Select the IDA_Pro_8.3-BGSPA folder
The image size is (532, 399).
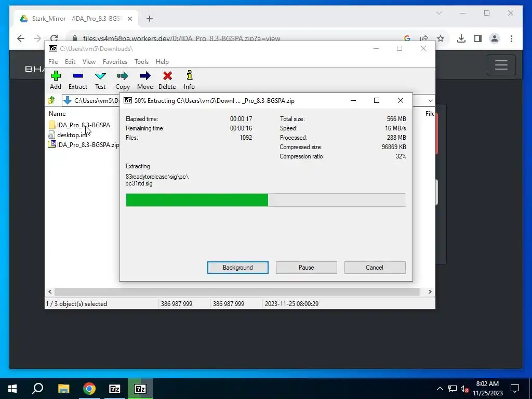(83, 125)
